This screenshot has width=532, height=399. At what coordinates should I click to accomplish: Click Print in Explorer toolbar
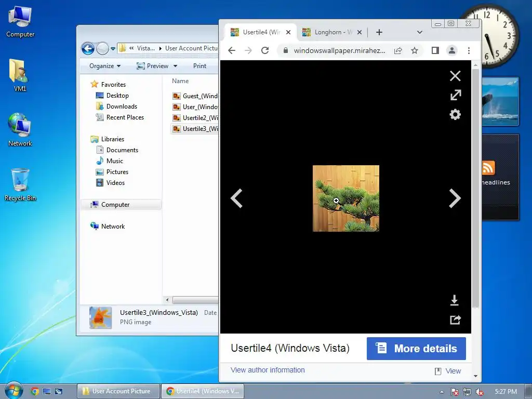(x=199, y=66)
